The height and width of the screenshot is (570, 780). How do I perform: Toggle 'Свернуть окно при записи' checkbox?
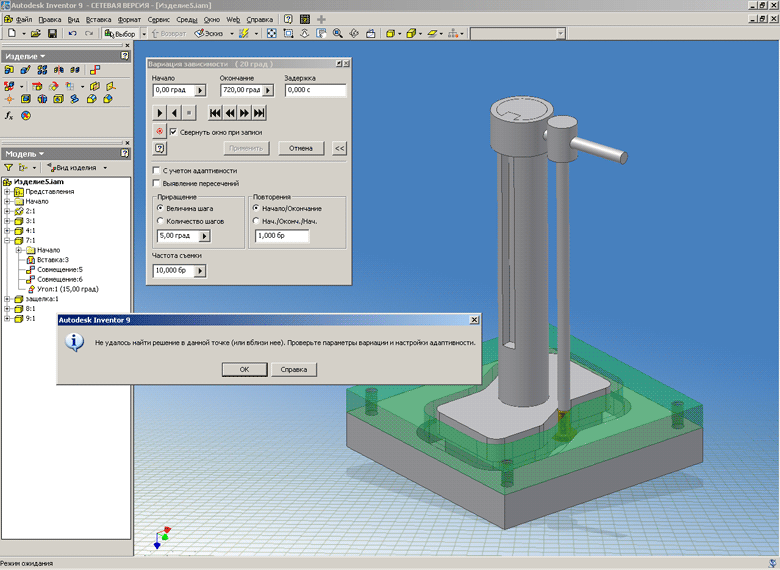pos(173,132)
